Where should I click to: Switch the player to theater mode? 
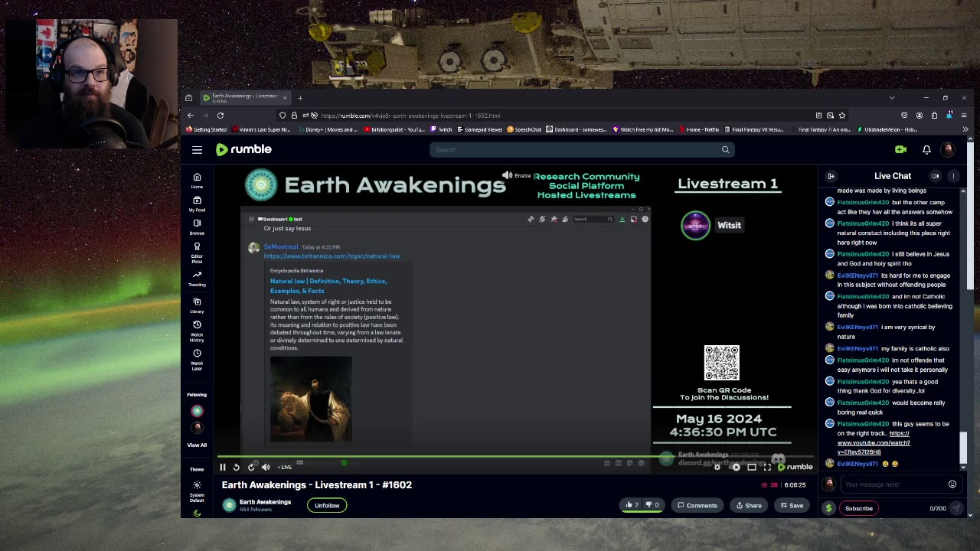[x=752, y=467]
